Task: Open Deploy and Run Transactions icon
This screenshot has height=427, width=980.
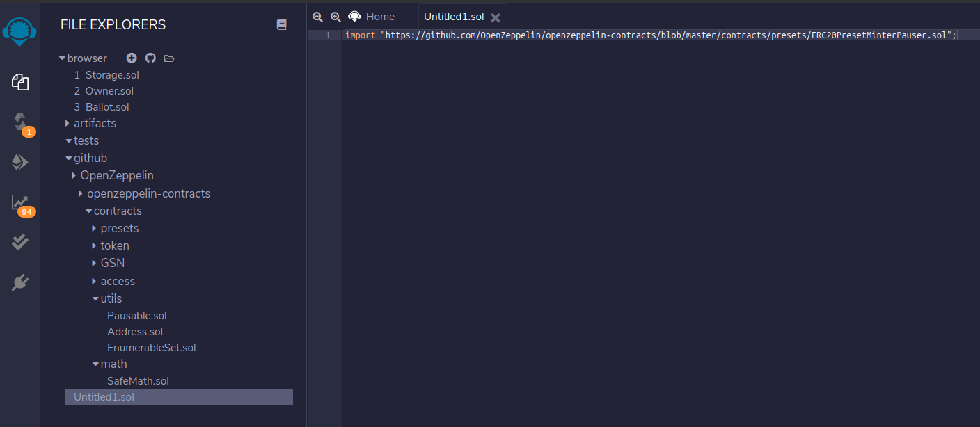Action: coord(20,162)
